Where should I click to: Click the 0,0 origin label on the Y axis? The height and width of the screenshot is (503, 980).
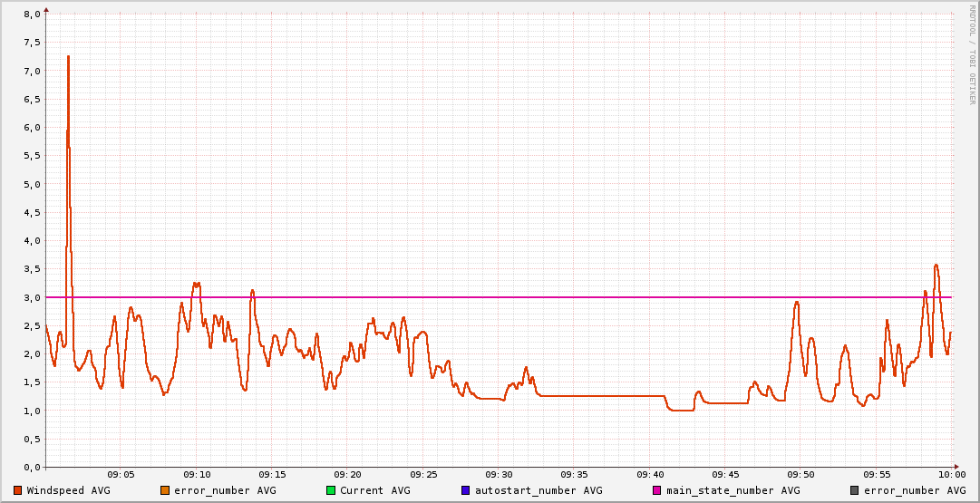pos(31,468)
